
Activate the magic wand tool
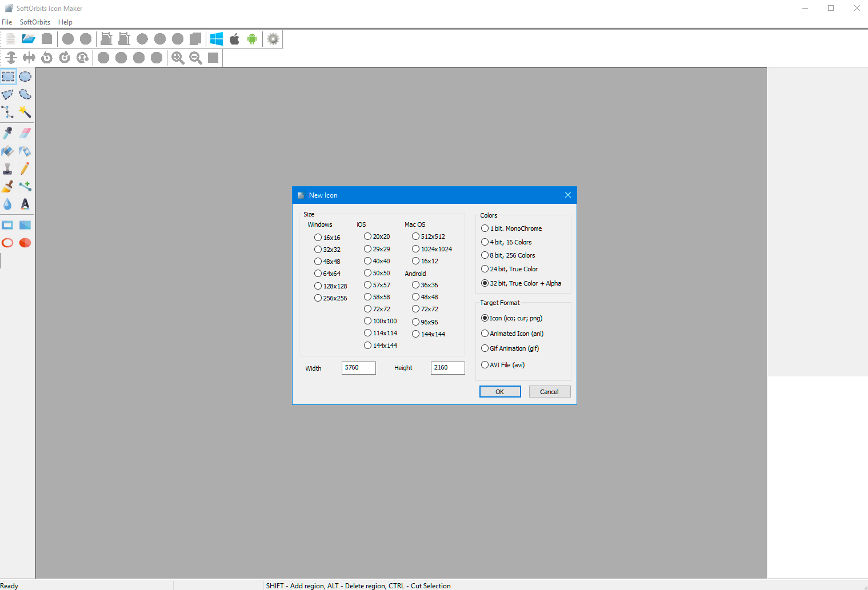pyautogui.click(x=25, y=112)
